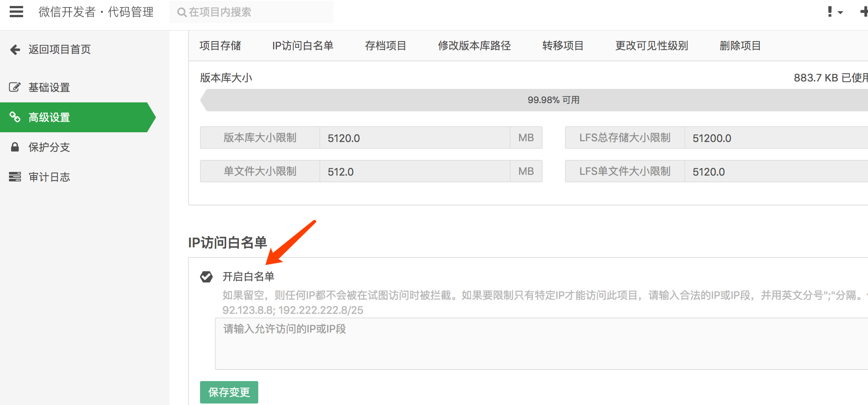Click the search magnifier icon
Screen dimensions: 868x405
tap(182, 12)
